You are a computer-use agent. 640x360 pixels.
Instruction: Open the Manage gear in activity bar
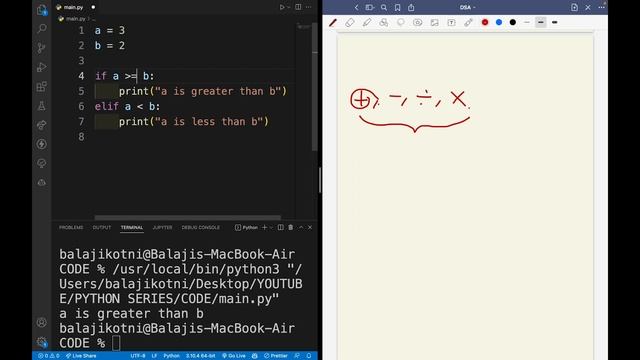[42, 342]
